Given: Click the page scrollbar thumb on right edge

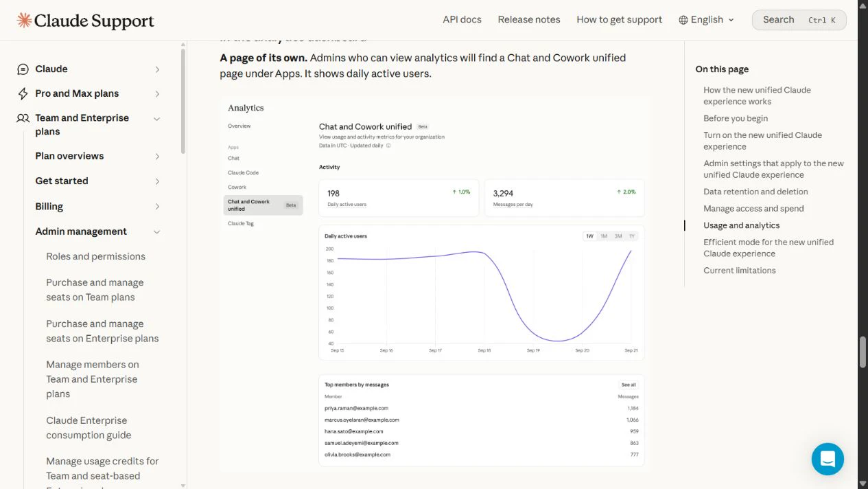Looking at the screenshot, I should [863, 352].
